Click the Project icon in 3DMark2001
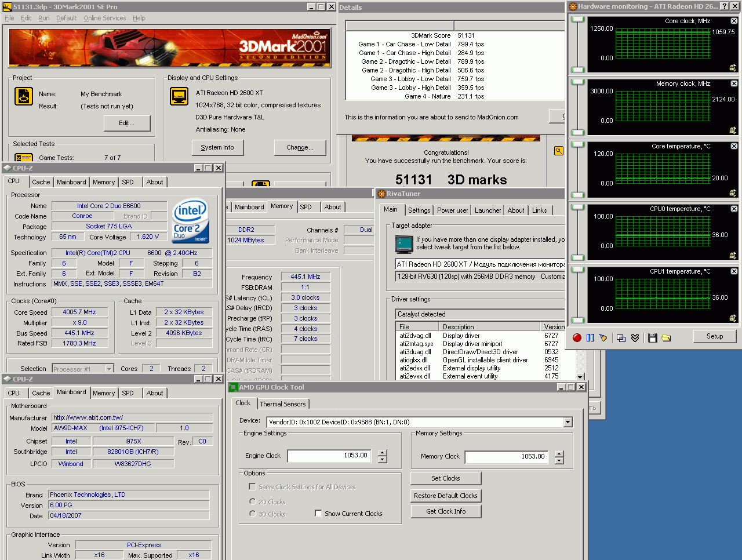Viewport: 742px width, 560px height. click(24, 96)
